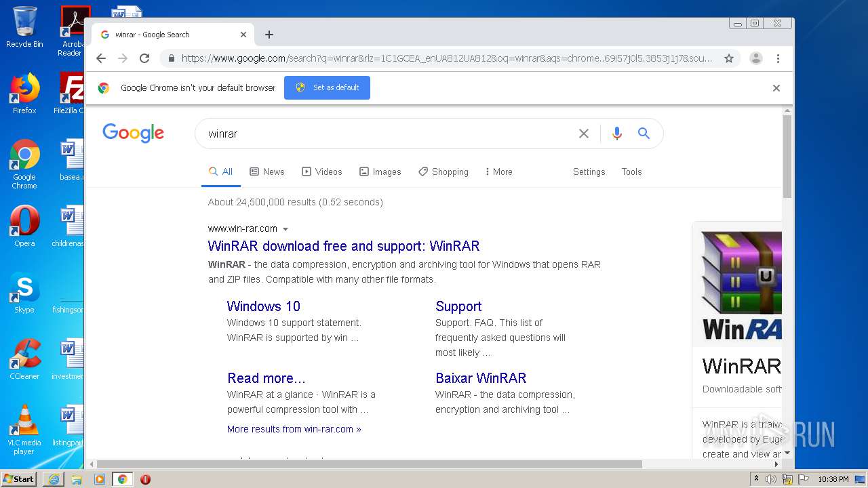Open the Chrome profile avatar icon
868x488 pixels.
756,58
